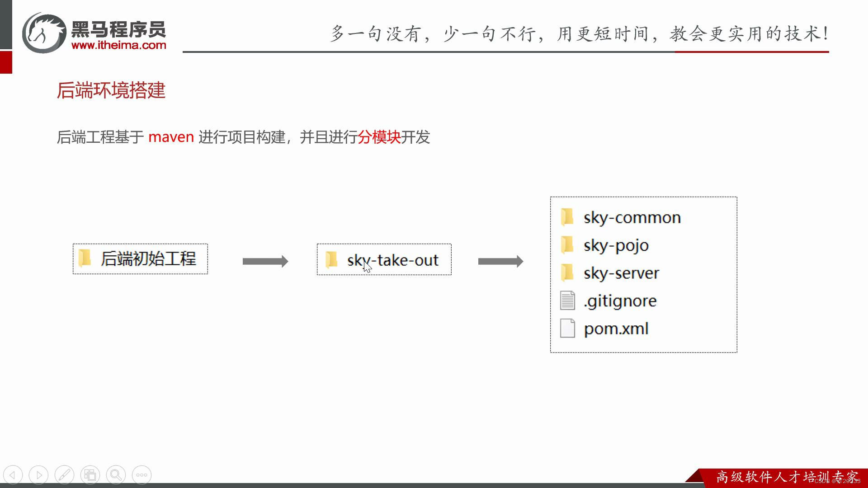Select the sky-common folder name
Image resolution: width=868 pixels, height=488 pixels.
pyautogui.click(x=632, y=218)
